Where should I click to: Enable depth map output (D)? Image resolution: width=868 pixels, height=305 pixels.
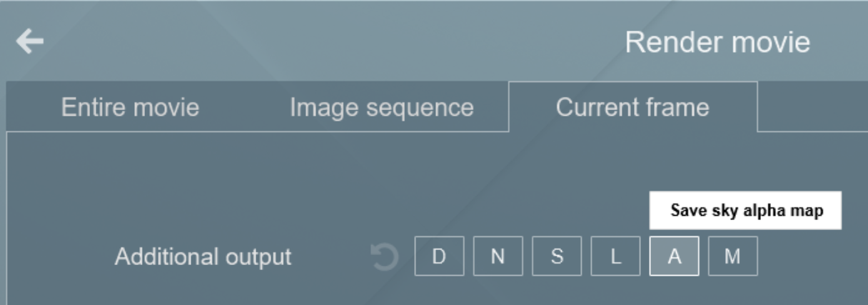(x=439, y=256)
